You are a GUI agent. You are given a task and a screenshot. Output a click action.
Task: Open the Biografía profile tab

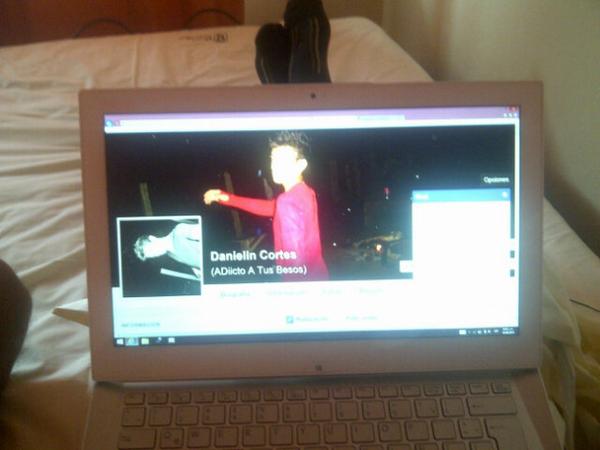(x=235, y=294)
